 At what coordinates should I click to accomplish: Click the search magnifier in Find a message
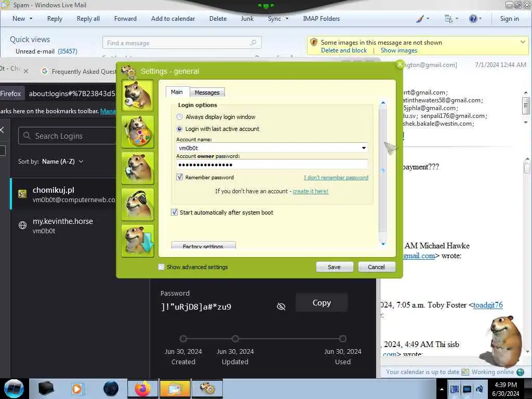pyautogui.click(x=253, y=43)
